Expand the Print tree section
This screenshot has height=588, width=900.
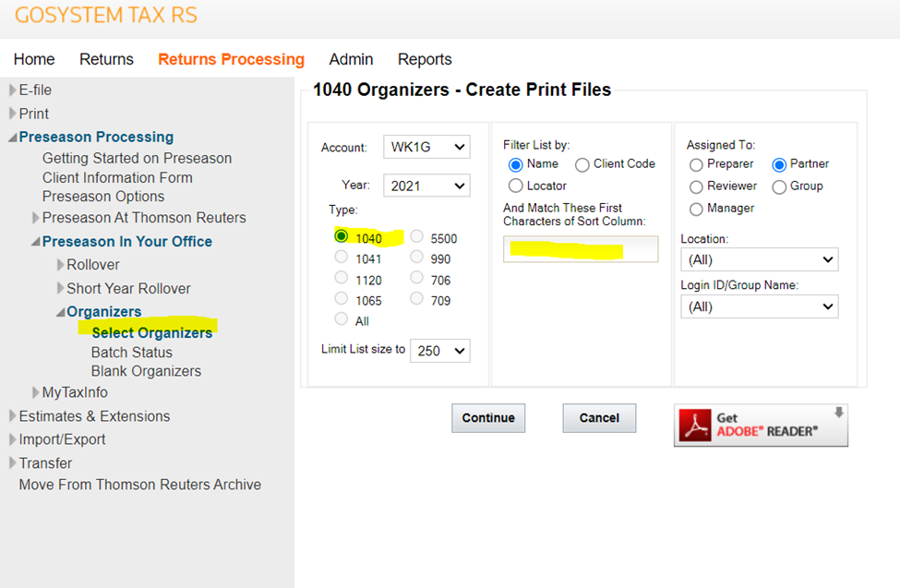(12, 114)
